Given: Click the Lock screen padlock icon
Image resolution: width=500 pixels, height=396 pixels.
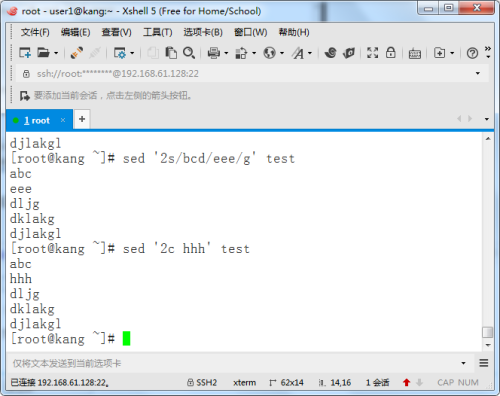Looking at the screenshot, I should tap(391, 53).
